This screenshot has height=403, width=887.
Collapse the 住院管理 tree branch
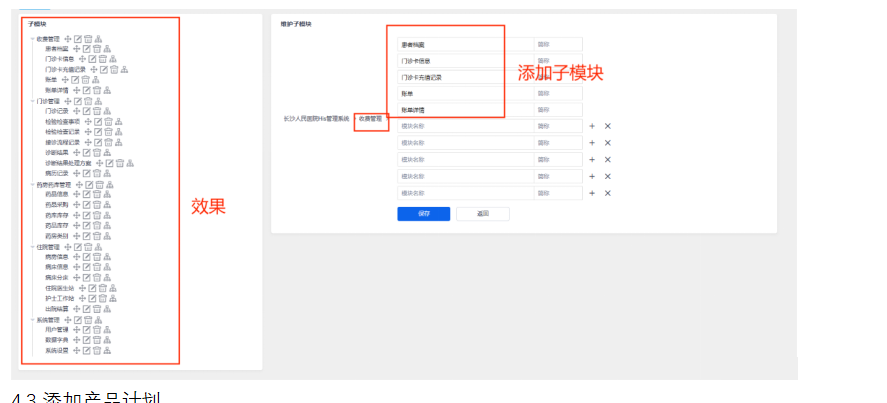pos(32,247)
